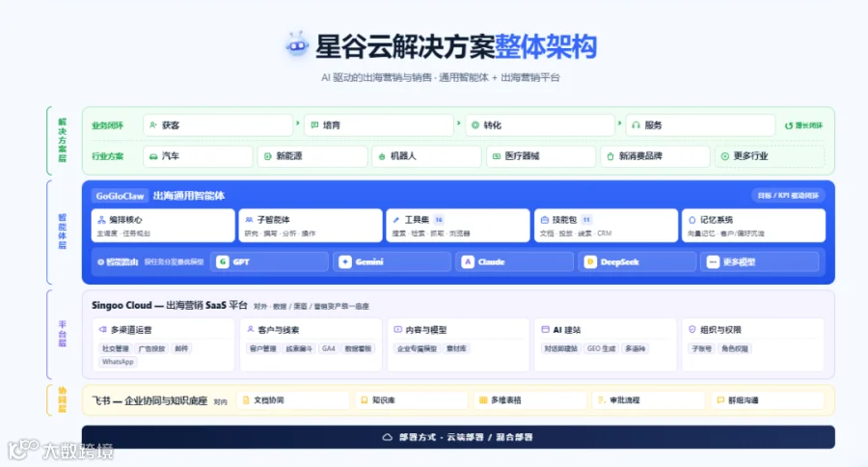Click the 解决方案层 side label

(62, 140)
